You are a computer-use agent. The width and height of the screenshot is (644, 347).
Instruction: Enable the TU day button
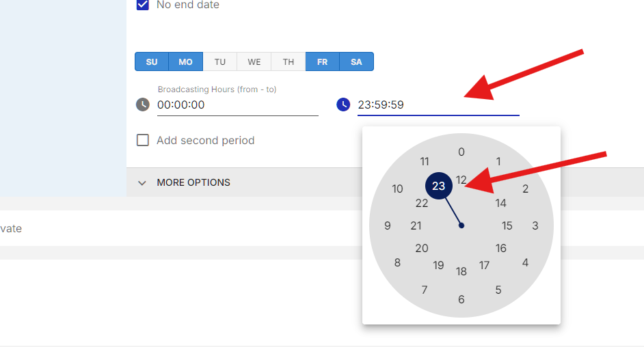[x=219, y=61]
